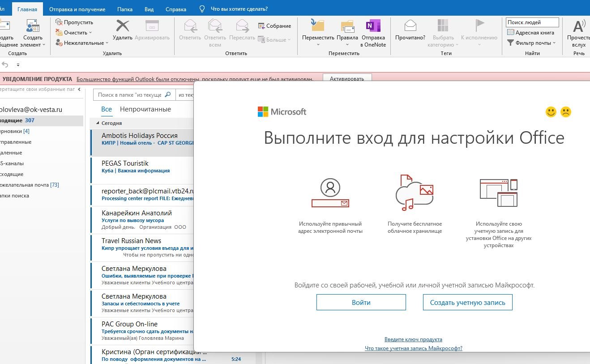The width and height of the screenshot is (590, 364).
Task: Click the Search people field
Action: pyautogui.click(x=532, y=22)
